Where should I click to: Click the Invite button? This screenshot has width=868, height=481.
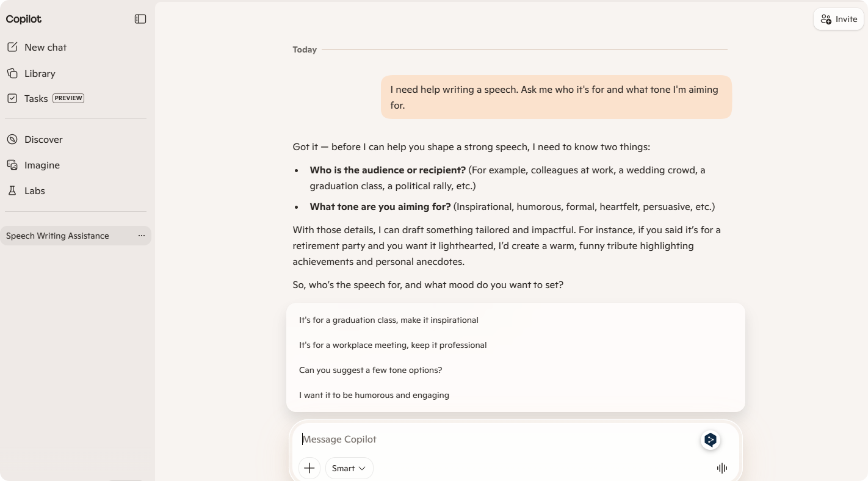point(839,19)
